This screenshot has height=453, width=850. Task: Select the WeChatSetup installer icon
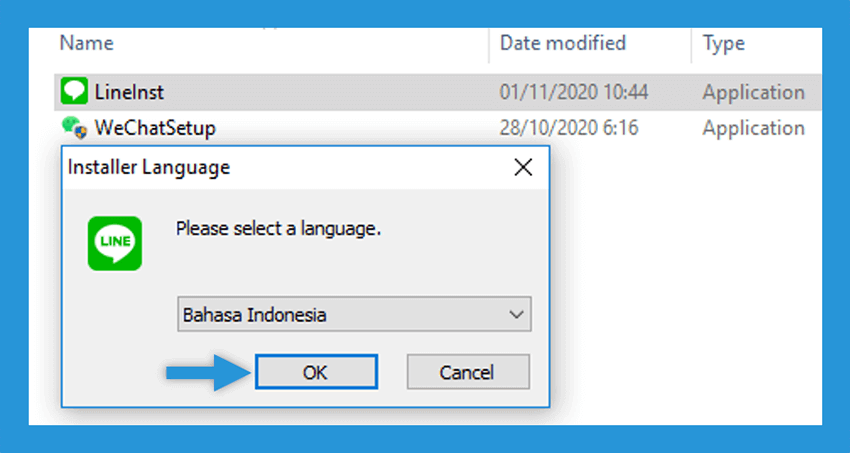point(74,127)
